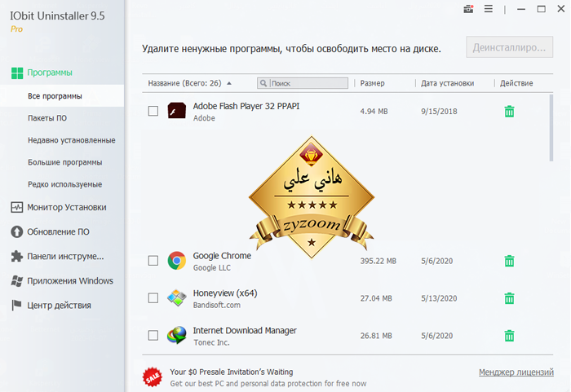Image resolution: width=571 pixels, height=392 pixels.
Task: Click the Монитор Установки monitor icon
Action: (17, 208)
